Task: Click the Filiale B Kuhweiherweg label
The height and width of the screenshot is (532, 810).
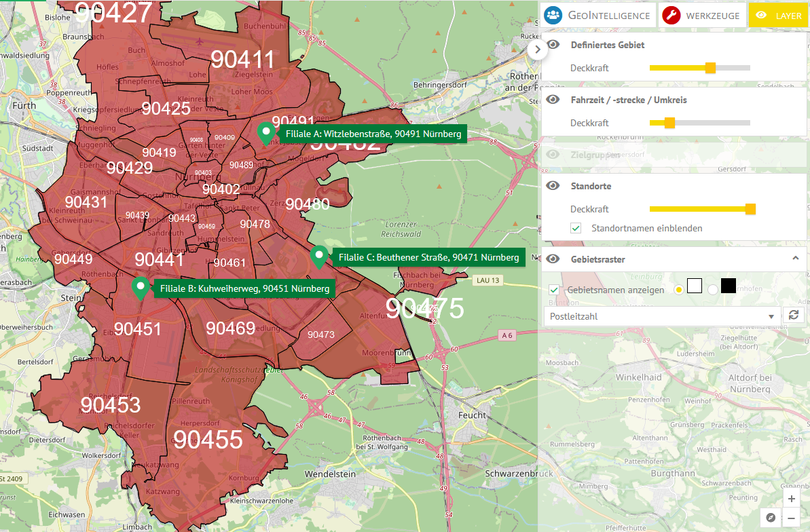Action: click(245, 288)
